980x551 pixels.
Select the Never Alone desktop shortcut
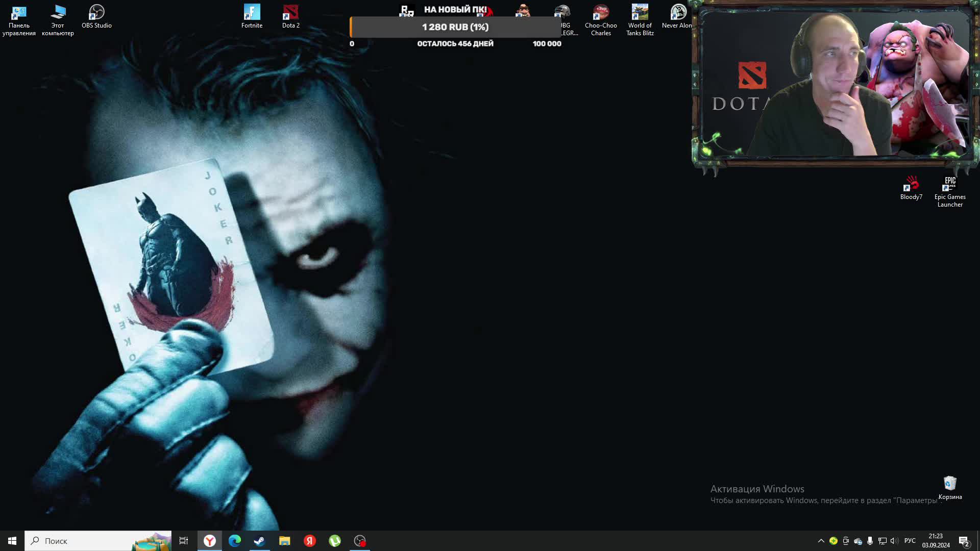pos(677,16)
